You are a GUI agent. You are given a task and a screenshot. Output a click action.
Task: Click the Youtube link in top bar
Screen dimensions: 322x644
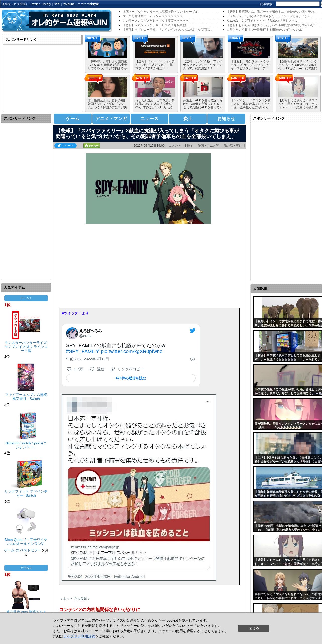69,4
